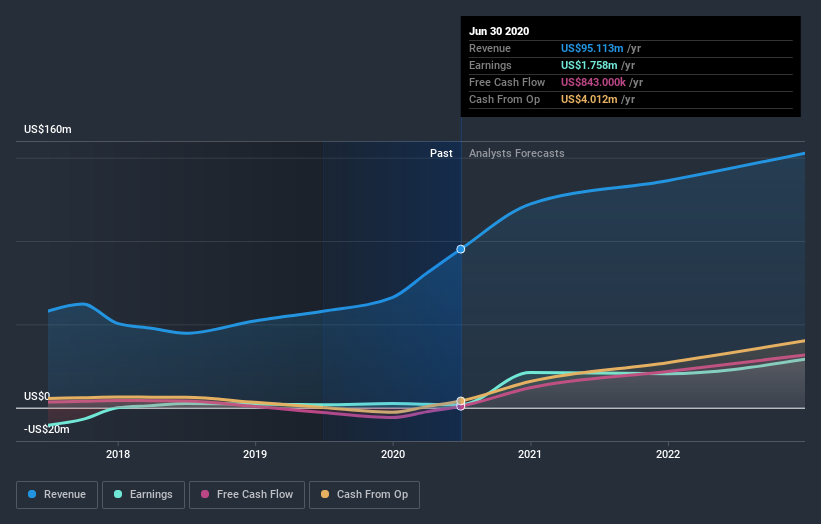
Task: Click the US$1.758m earnings value
Action: (589, 65)
